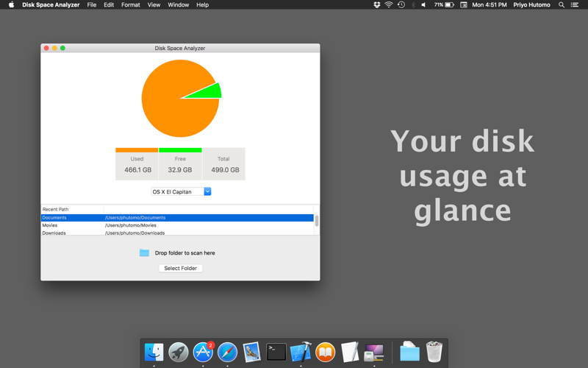Open the Help menu
Viewport: 588px width, 368px height.
[203, 5]
